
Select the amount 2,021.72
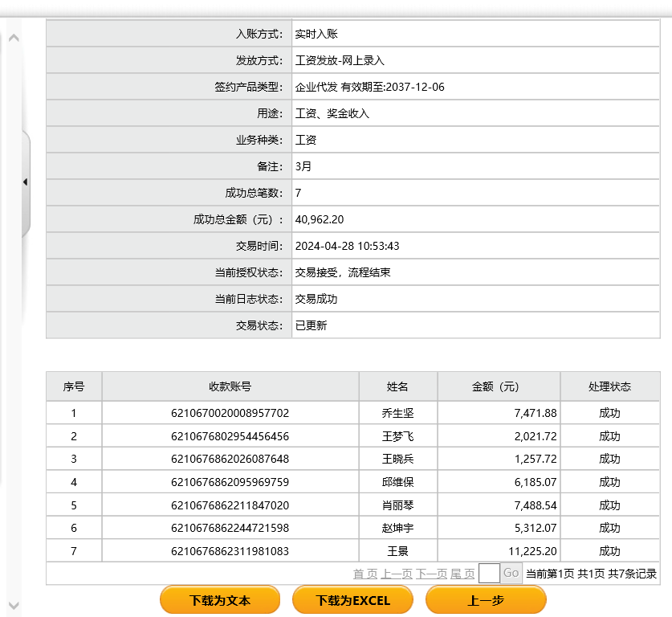point(536,436)
